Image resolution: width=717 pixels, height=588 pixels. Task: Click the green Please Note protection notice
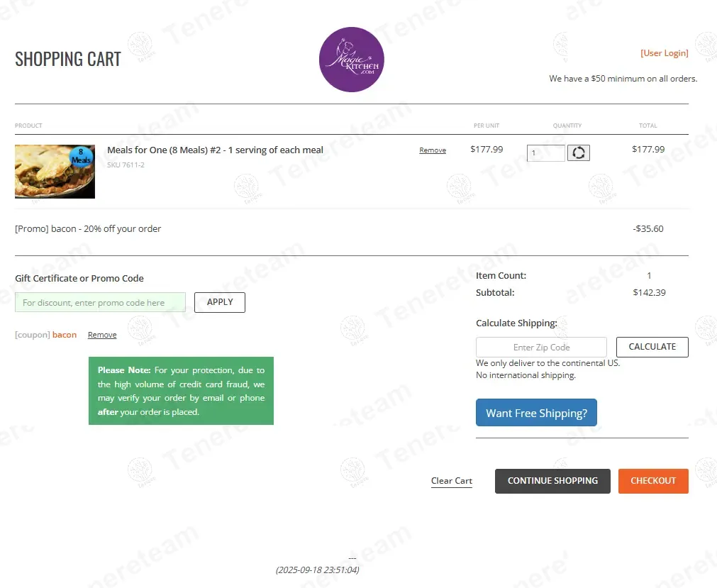181,391
